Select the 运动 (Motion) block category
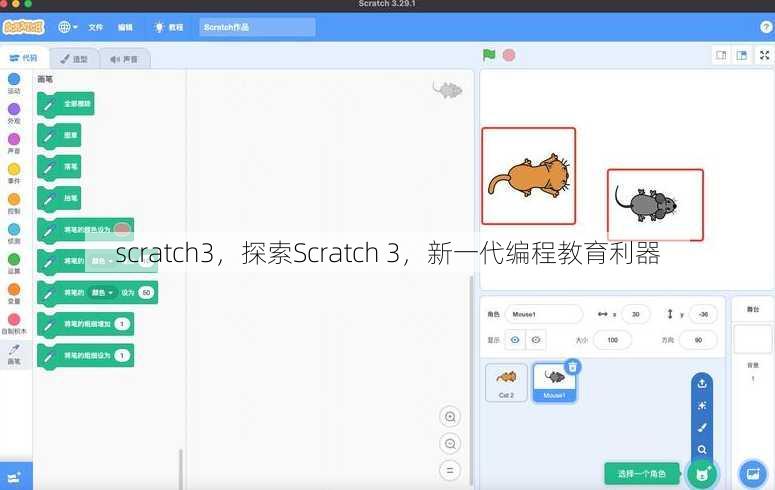775x490 pixels. coord(14,83)
